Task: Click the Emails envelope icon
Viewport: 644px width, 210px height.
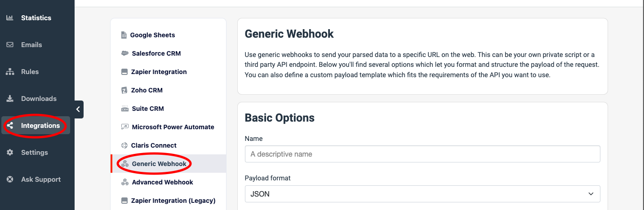Action: click(x=9, y=45)
